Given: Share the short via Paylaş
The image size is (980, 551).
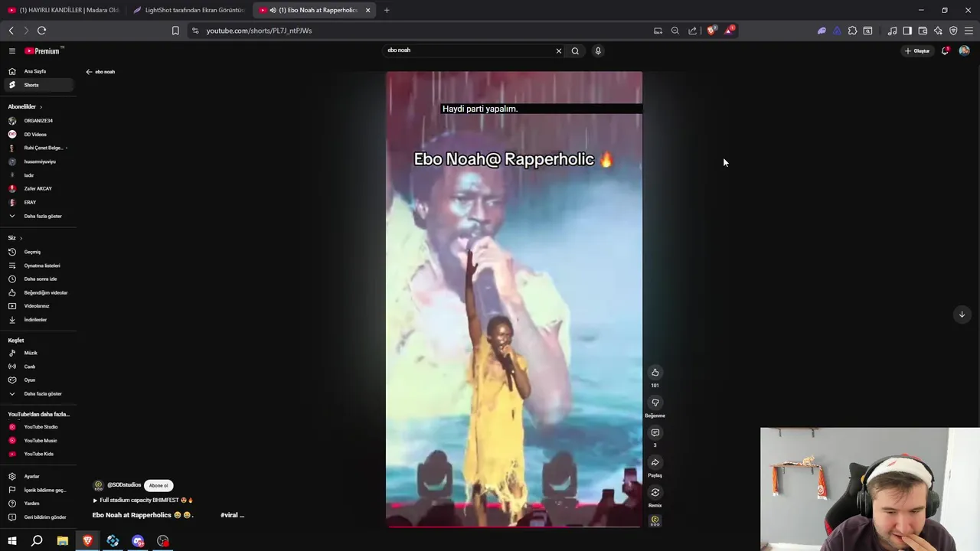Looking at the screenshot, I should 655,462.
